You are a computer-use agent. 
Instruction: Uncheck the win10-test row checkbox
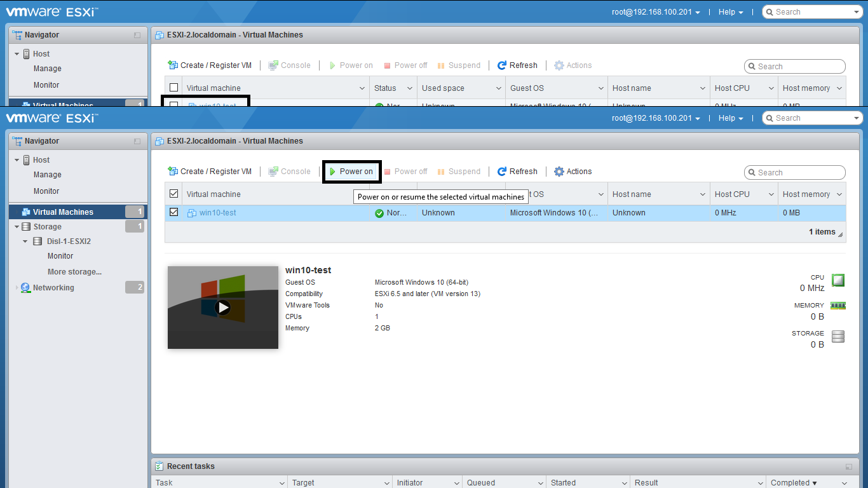click(173, 212)
